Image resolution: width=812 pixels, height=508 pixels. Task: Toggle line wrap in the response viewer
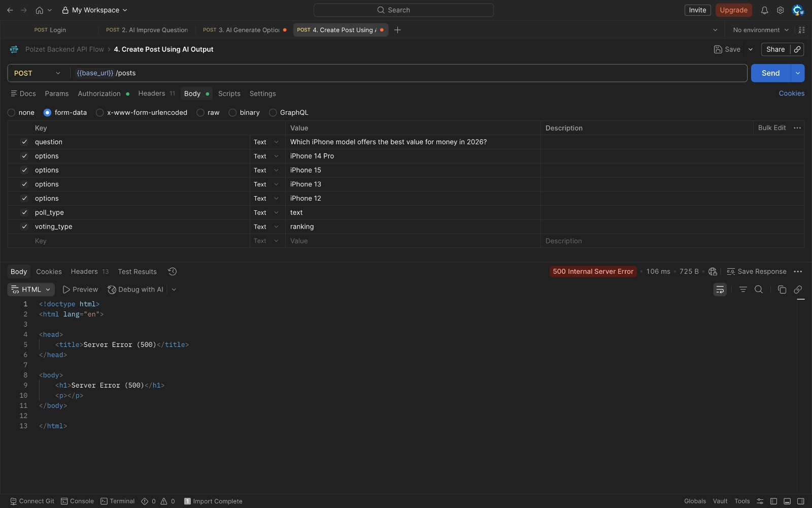[720, 290]
